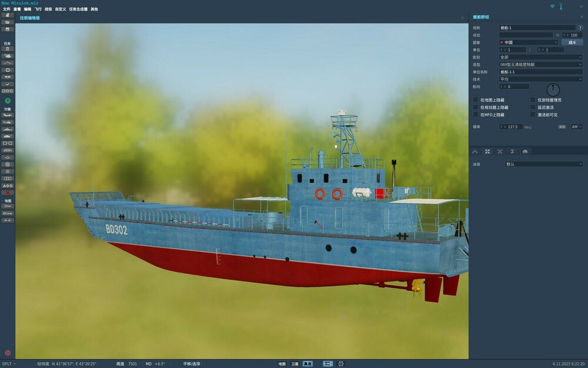Open the 战役 menu
The image size is (588, 368).
48,9
